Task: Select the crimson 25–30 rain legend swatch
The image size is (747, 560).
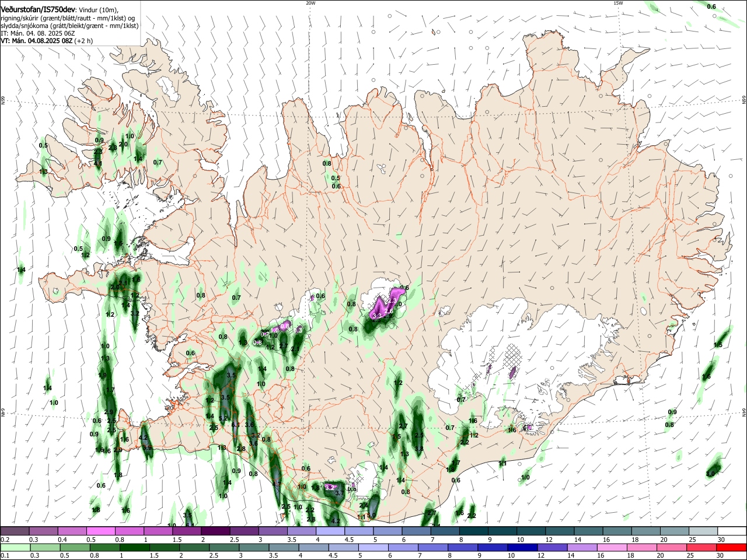Action: tap(703, 547)
